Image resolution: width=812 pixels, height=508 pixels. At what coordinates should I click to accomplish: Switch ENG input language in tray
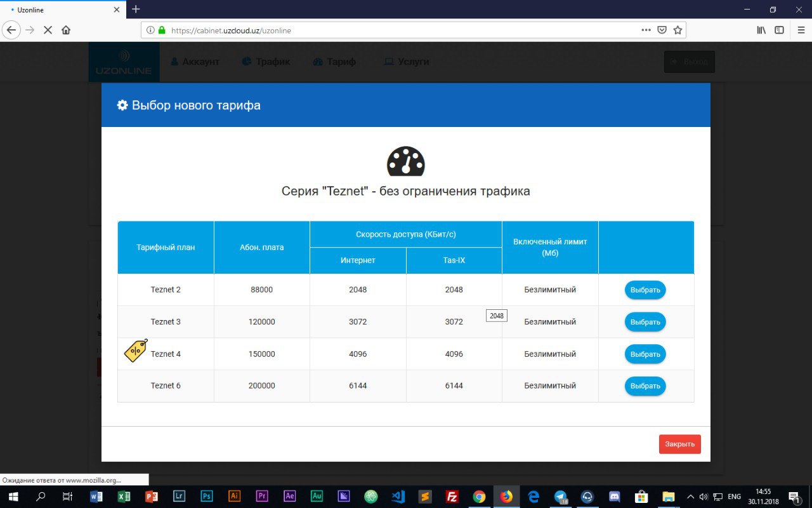click(734, 497)
